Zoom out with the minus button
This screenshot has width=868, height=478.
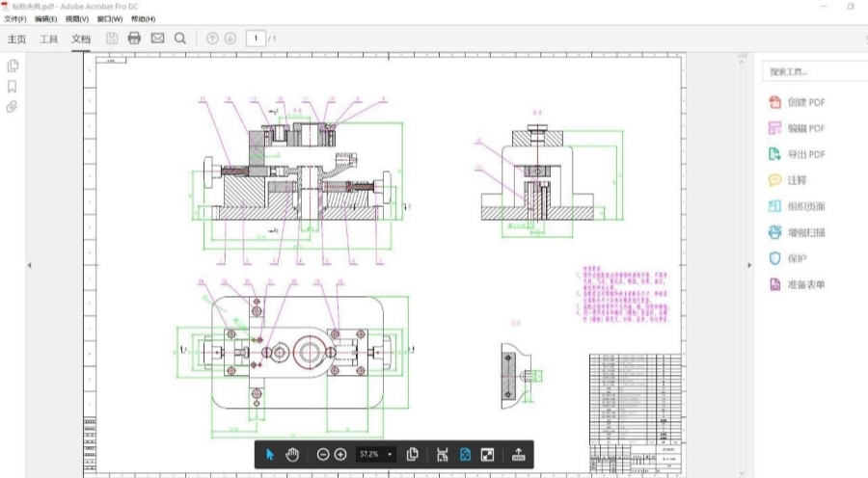[x=323, y=455]
